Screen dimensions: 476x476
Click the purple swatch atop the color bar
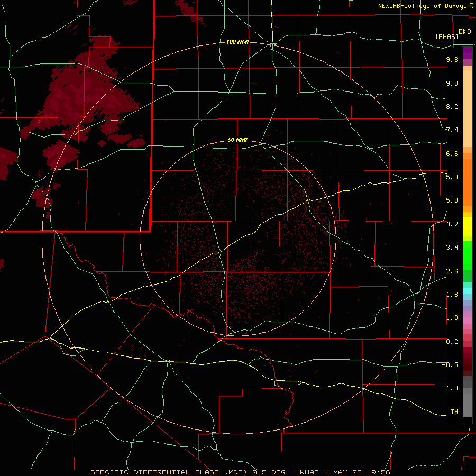(x=467, y=53)
